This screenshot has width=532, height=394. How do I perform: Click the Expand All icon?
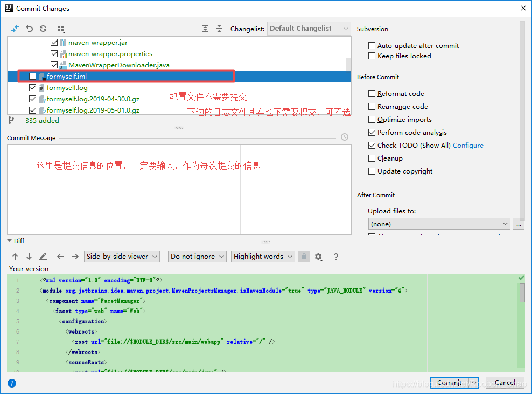click(205, 29)
